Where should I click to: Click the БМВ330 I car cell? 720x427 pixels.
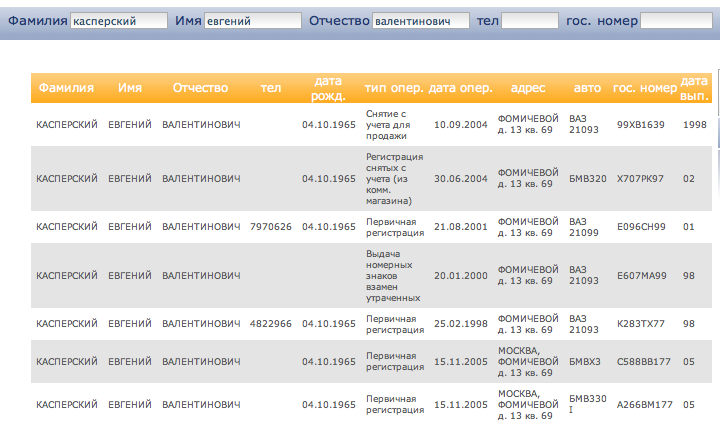coord(588,404)
